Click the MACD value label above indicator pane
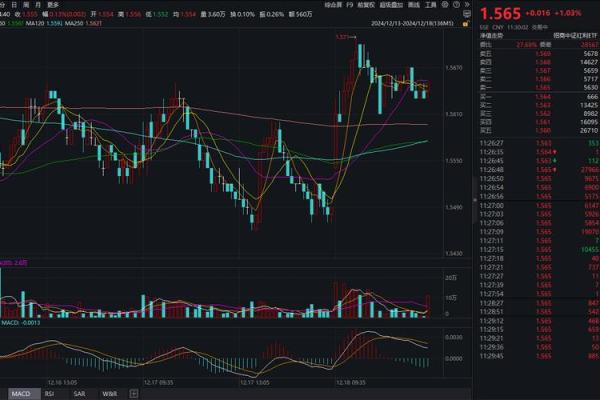600x400 pixels. (x=21, y=323)
